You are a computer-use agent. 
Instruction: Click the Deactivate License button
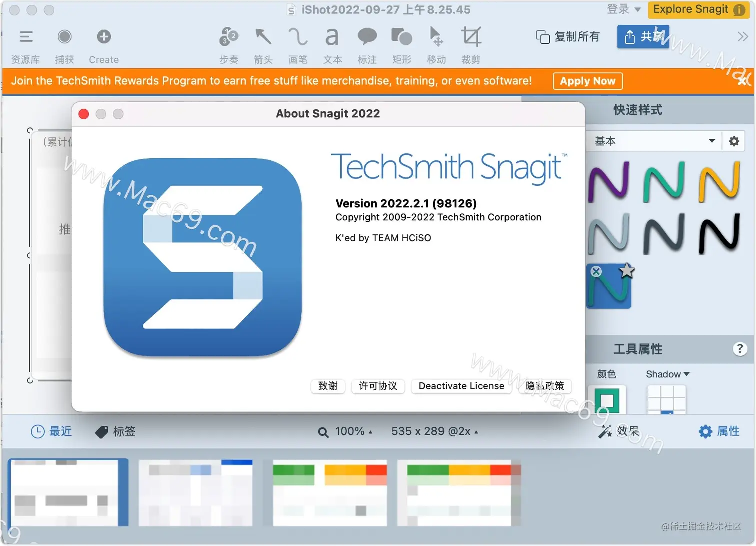[461, 386]
